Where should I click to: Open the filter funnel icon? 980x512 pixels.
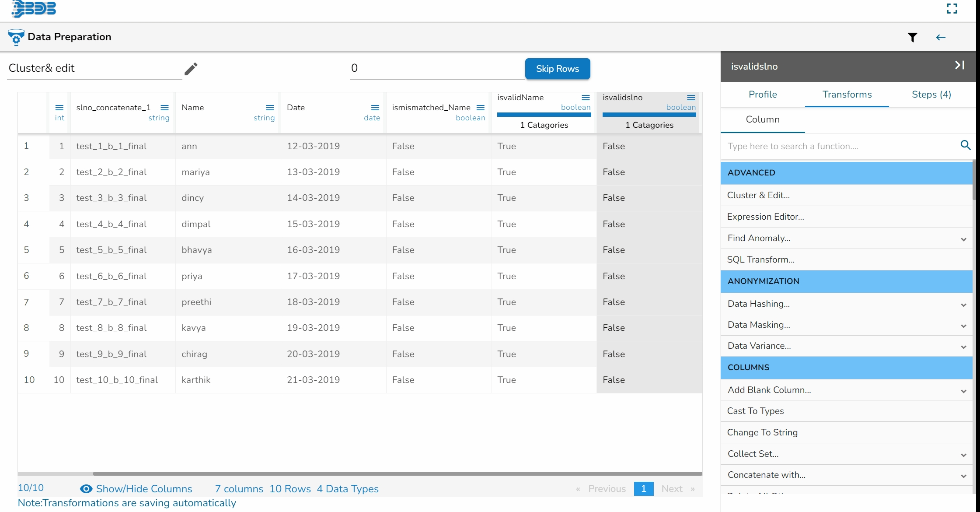pyautogui.click(x=912, y=38)
